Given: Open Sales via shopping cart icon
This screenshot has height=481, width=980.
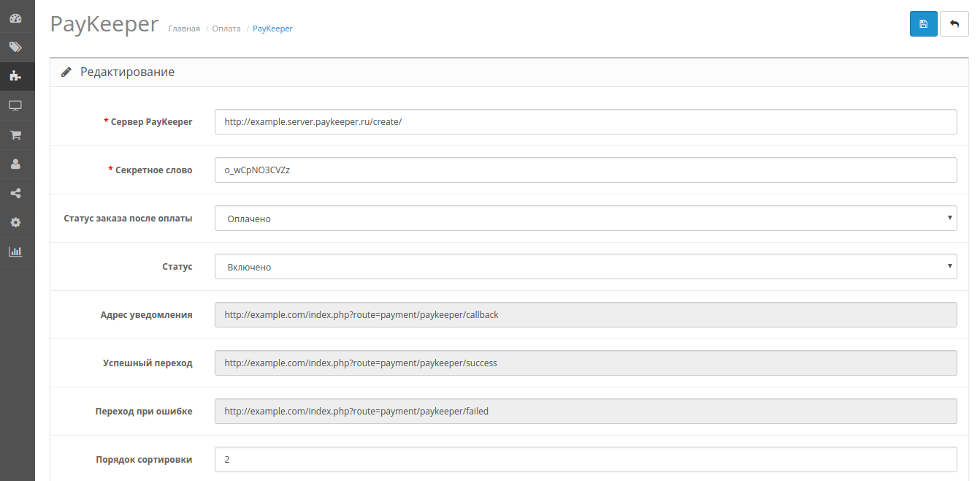Looking at the screenshot, I should (15, 135).
